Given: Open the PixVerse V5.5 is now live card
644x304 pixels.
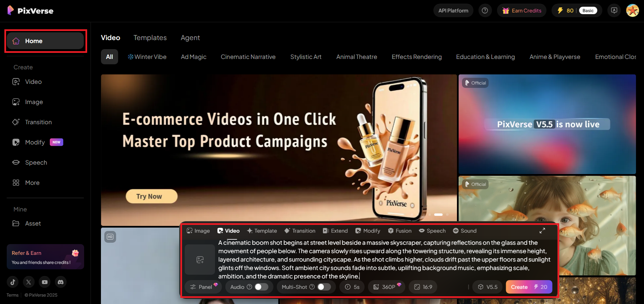Looking at the screenshot, I should pyautogui.click(x=547, y=124).
